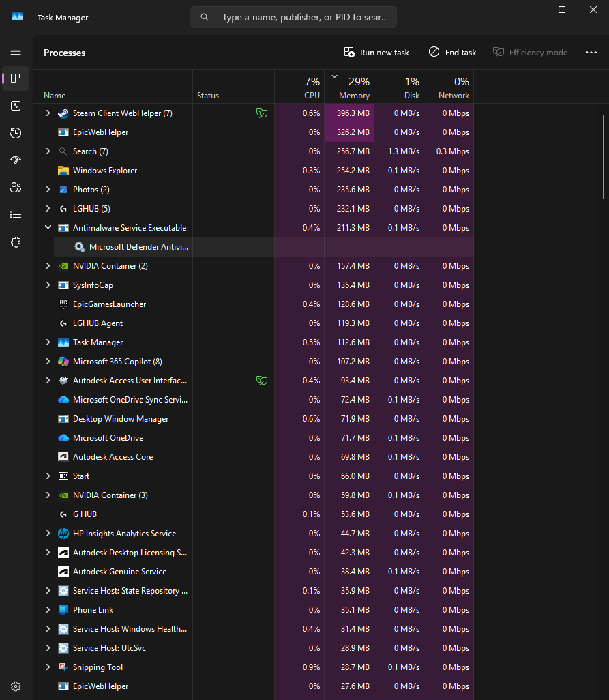This screenshot has height=700, width=609.
Task: Expand Steam Client WebHelper (7) group
Action: [48, 113]
